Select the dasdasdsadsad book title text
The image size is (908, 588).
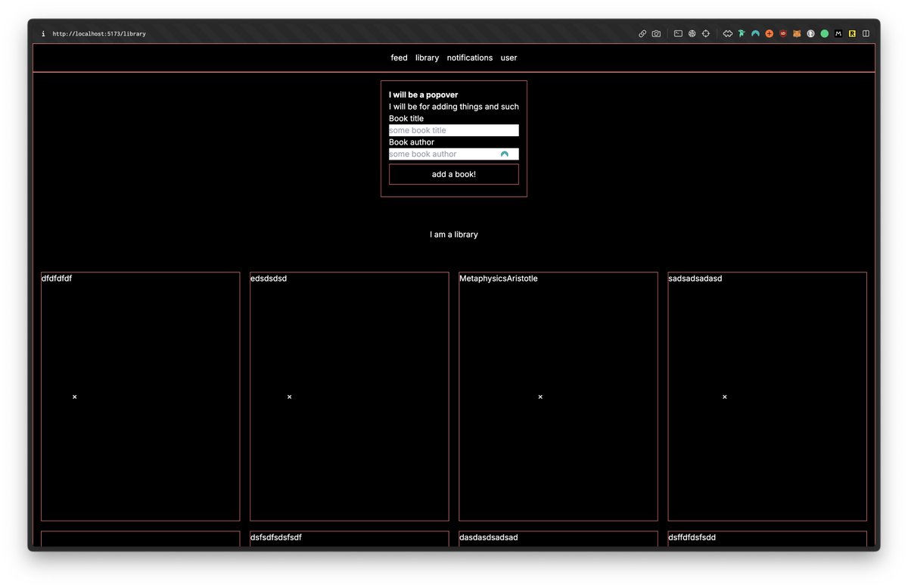(x=489, y=537)
